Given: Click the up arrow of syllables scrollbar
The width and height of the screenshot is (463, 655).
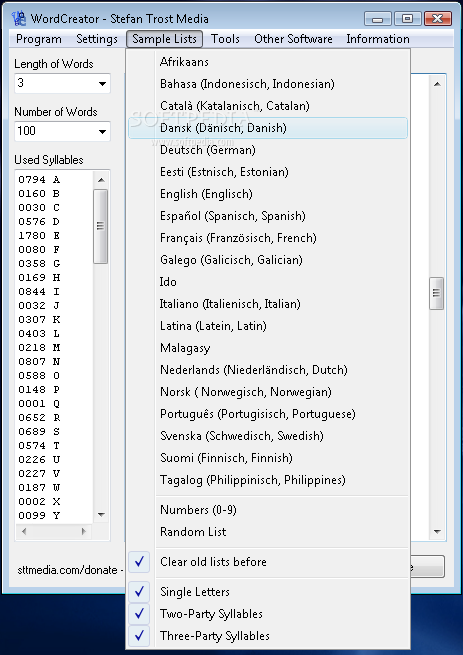Looking at the screenshot, I should coord(101,180).
